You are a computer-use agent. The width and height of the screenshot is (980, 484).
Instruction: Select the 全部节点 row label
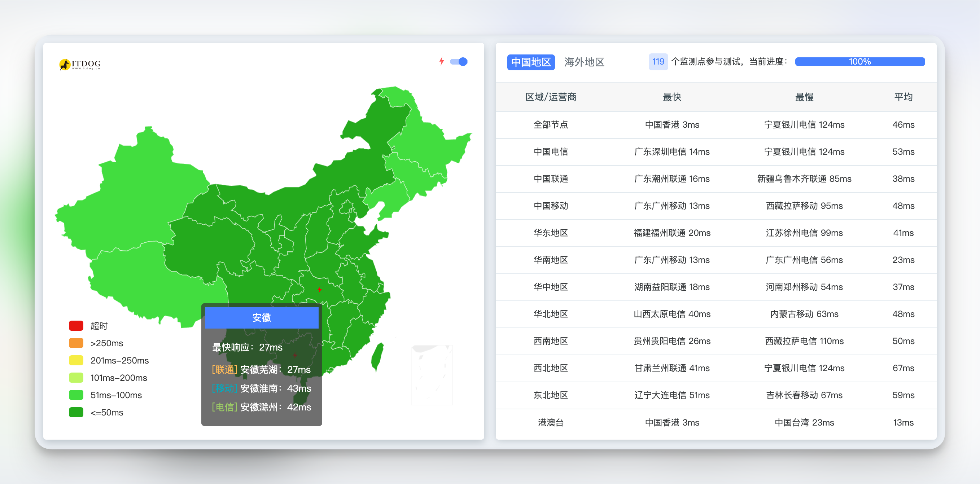click(x=551, y=125)
